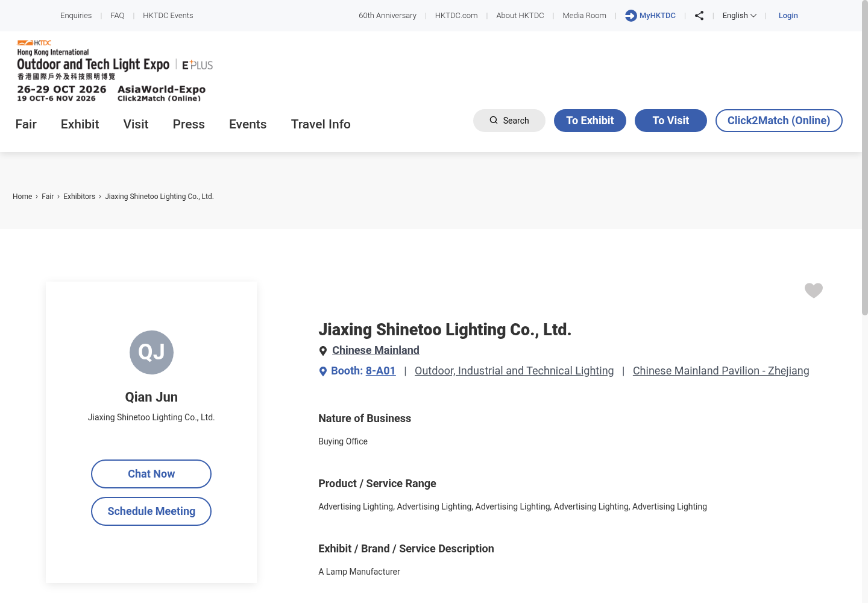Click the Schedule Meeting button

pos(151,511)
